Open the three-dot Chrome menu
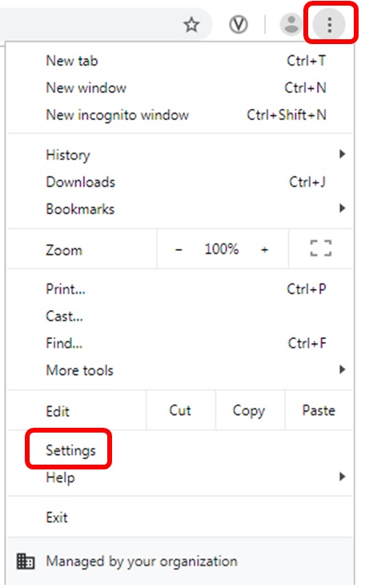This screenshot has height=588, width=365. pos(330,25)
